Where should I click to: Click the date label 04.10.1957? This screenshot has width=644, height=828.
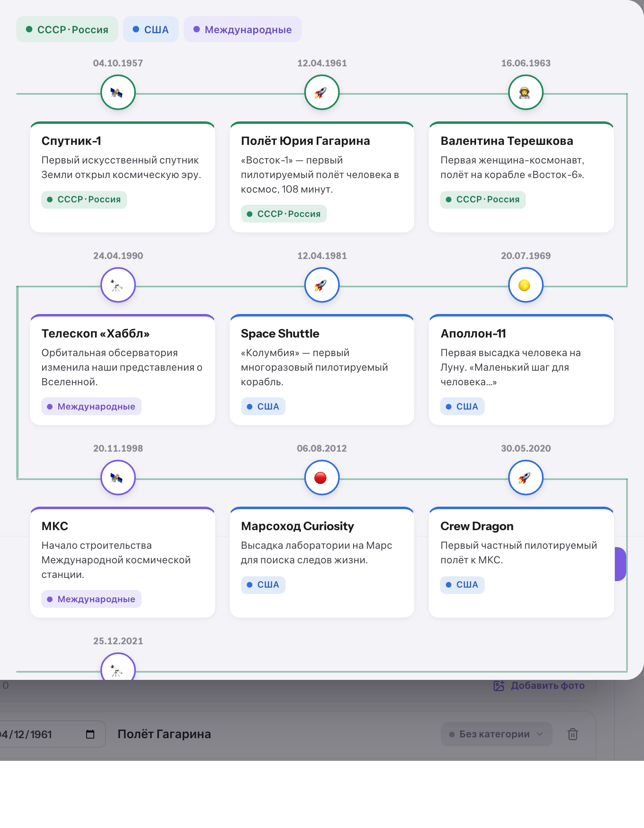pos(118,63)
